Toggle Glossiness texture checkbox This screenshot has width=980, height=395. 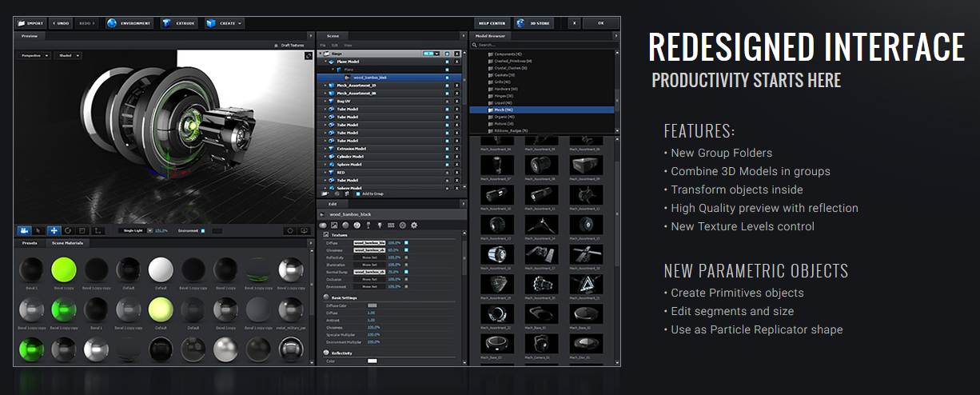pos(406,249)
